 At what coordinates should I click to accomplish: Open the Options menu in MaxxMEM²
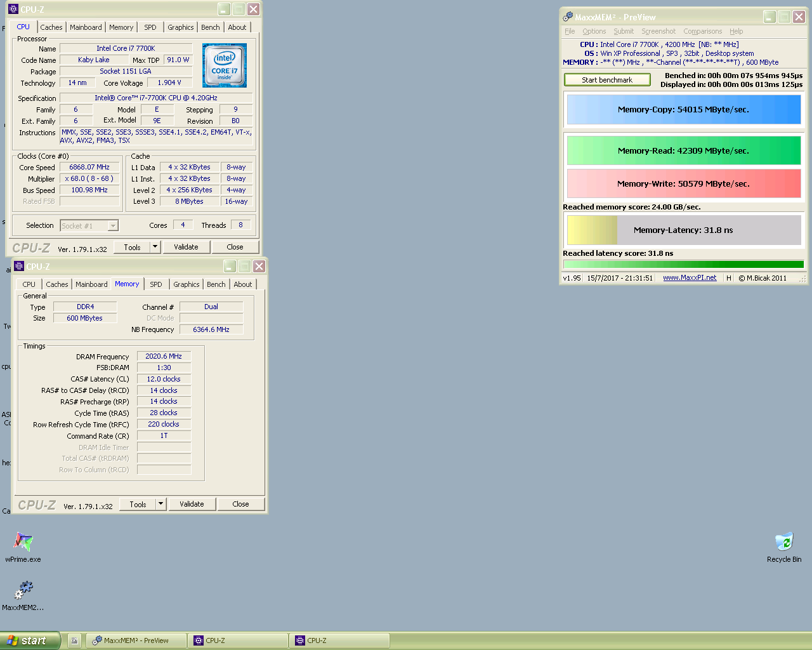coord(594,31)
